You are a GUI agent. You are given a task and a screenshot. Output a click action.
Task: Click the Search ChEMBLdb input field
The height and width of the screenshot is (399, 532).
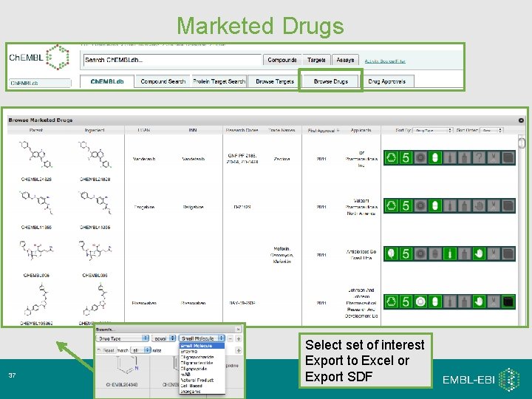click(172, 60)
